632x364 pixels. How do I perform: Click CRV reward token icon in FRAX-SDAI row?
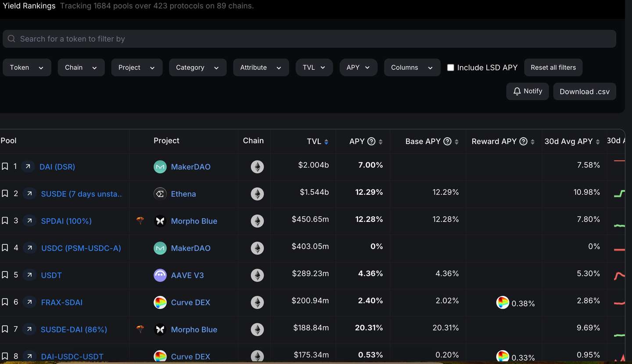coord(503,303)
